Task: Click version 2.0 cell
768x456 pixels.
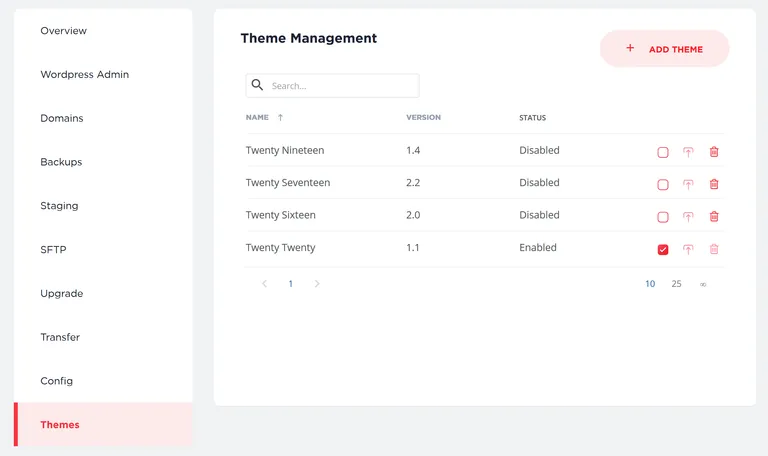Action: pos(413,215)
